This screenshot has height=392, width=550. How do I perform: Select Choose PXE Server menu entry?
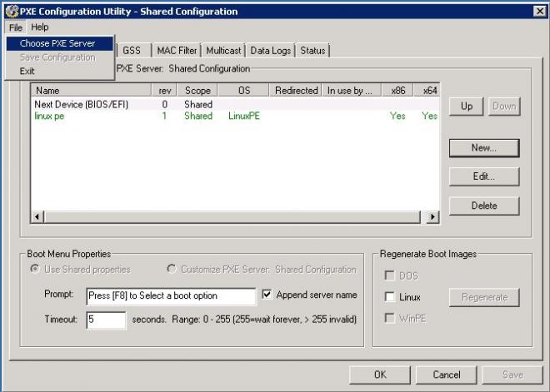pyautogui.click(x=60, y=43)
